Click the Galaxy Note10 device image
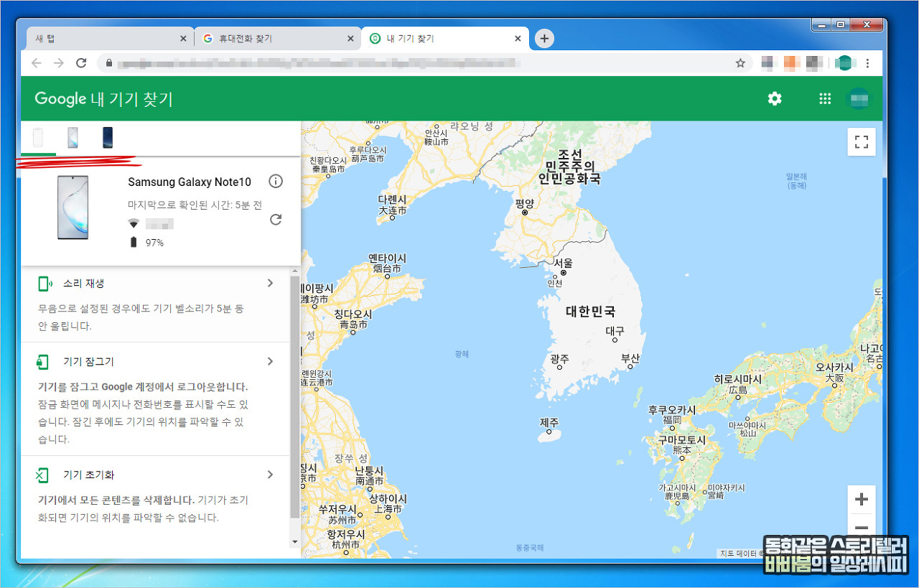 [73, 207]
